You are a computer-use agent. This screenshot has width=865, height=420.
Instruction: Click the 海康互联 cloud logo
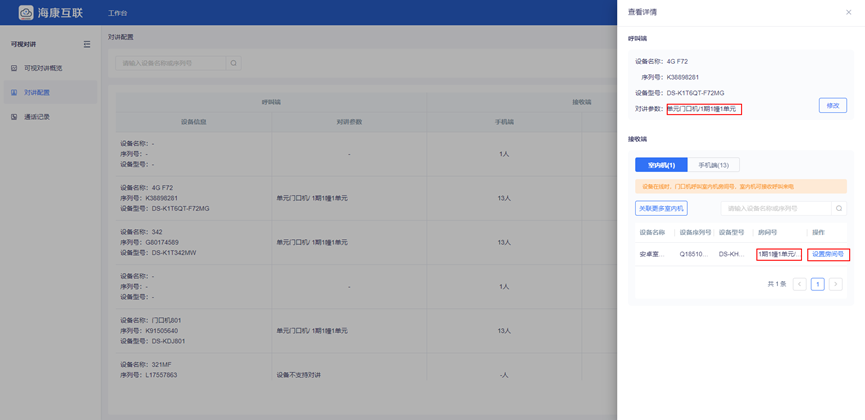[19, 12]
